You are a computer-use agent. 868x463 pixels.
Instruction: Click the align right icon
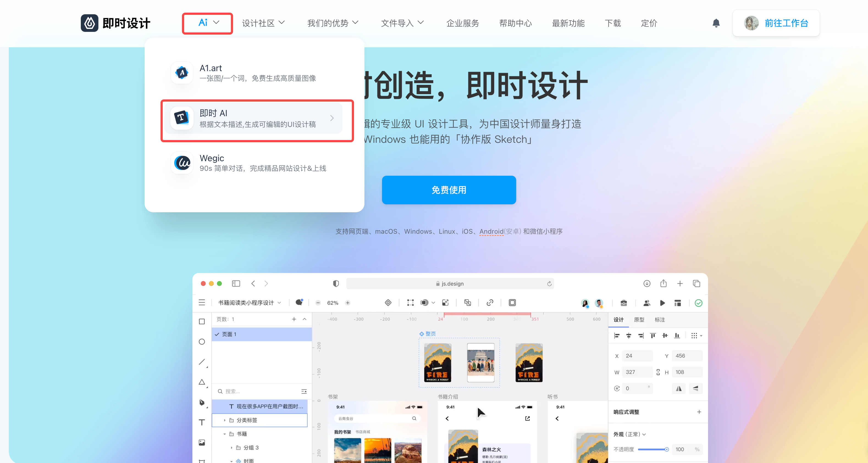641,335
